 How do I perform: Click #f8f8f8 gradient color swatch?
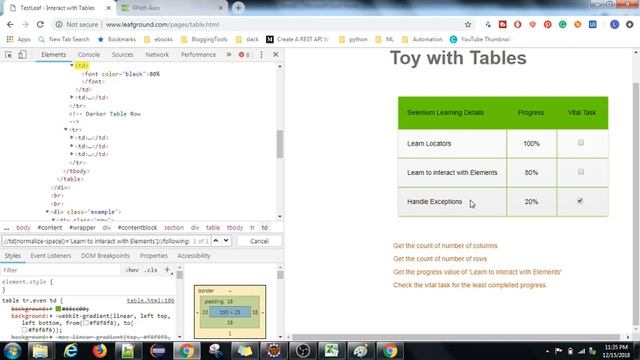tap(85, 323)
